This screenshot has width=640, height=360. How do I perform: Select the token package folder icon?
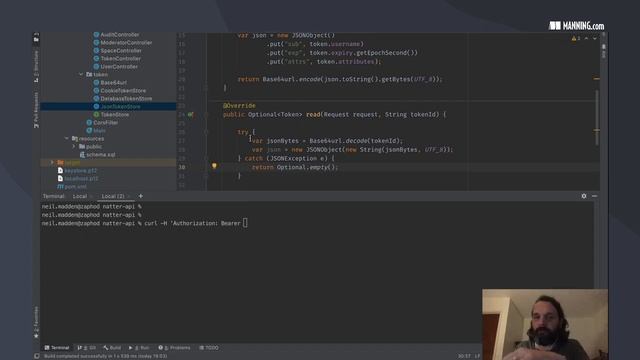[x=89, y=74]
